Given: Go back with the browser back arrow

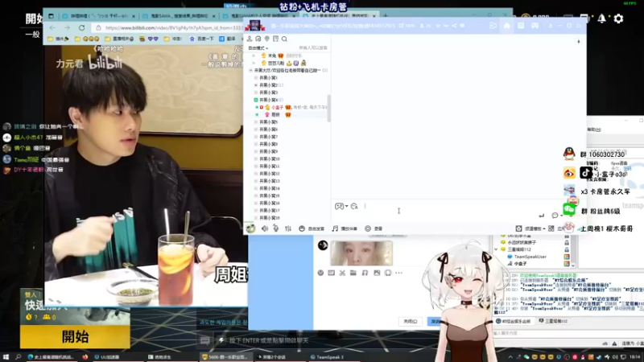Looking at the screenshot, I should click(x=52, y=27).
